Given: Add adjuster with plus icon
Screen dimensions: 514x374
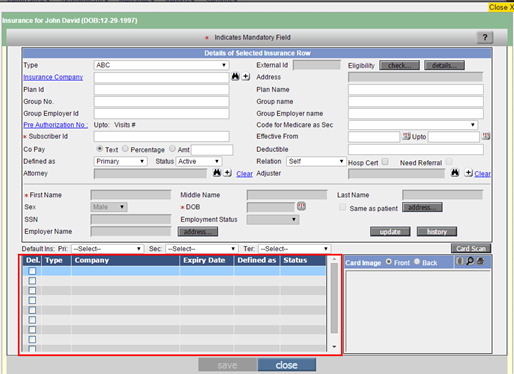Looking at the screenshot, I should point(468,173).
